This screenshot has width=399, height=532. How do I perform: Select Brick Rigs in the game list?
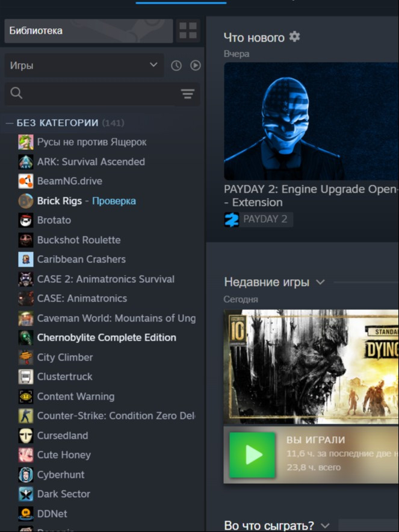60,201
